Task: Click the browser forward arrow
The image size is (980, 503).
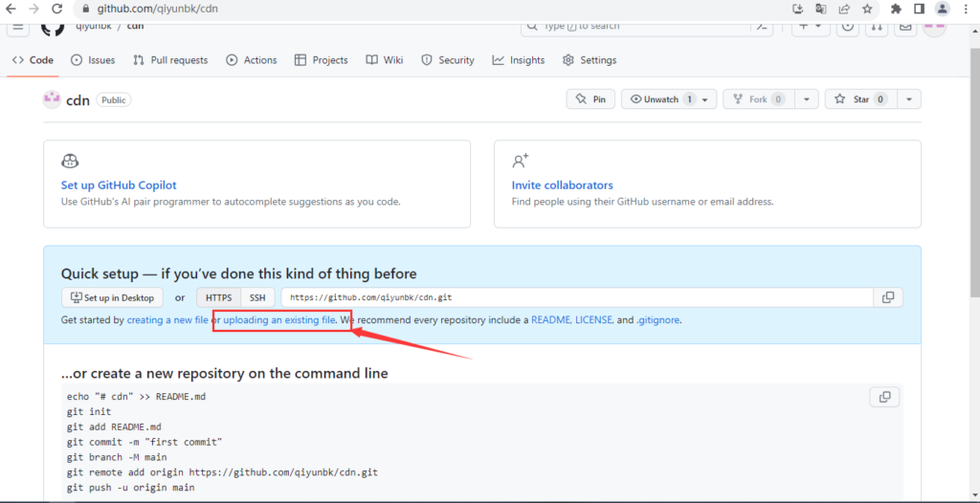Action: (33, 9)
